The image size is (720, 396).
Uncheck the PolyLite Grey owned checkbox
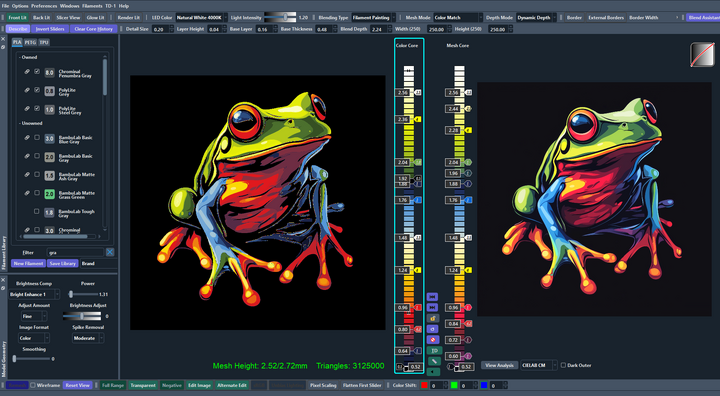37,90
